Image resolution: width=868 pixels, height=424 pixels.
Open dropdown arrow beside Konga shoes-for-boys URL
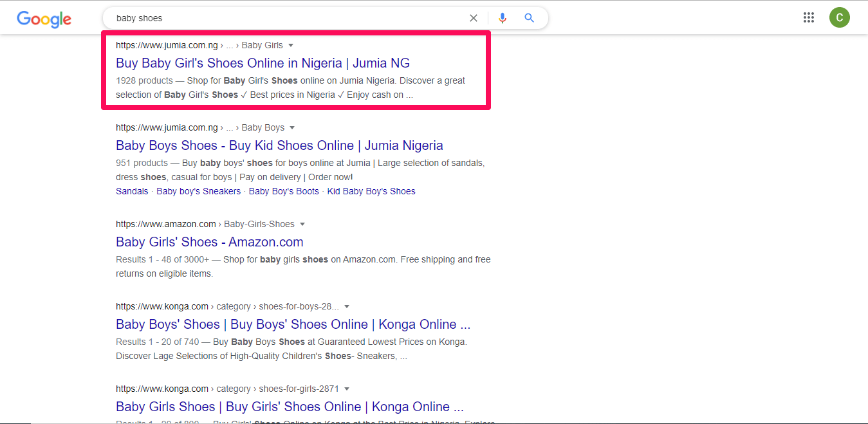point(347,306)
